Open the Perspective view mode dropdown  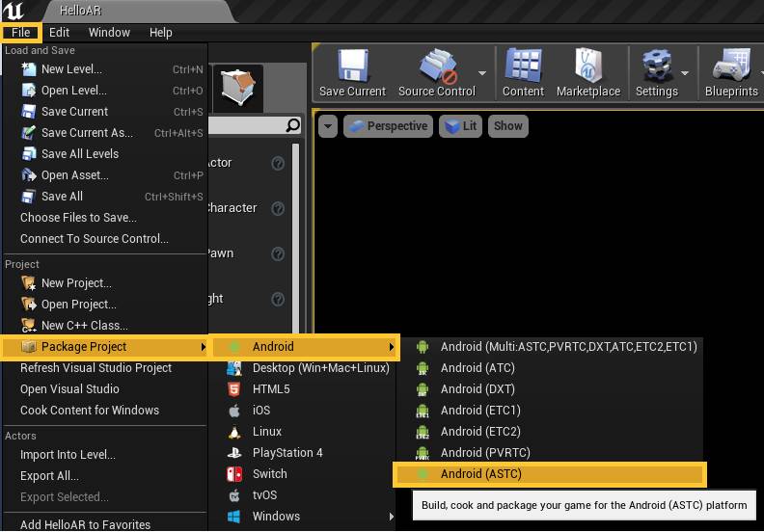[x=388, y=126]
